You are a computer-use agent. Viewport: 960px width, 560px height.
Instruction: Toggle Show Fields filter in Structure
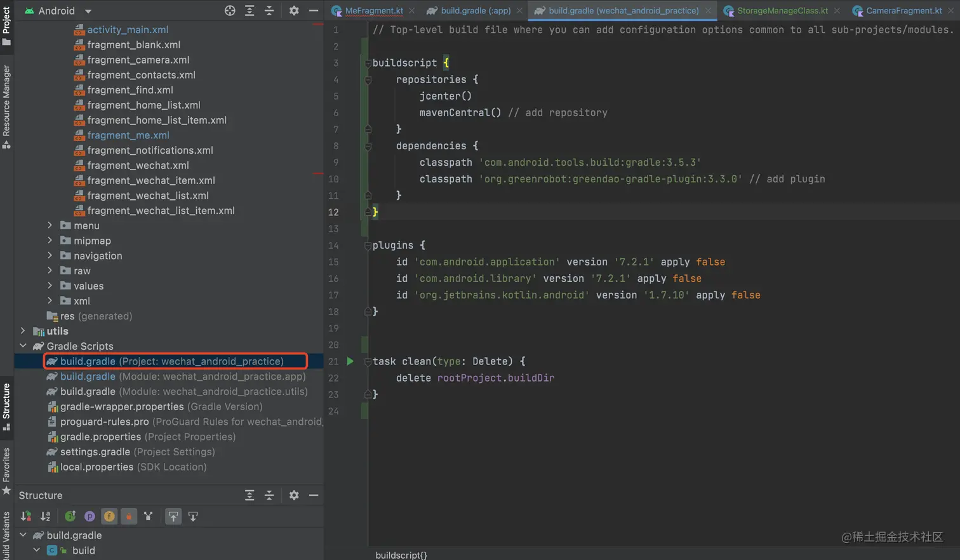109,516
